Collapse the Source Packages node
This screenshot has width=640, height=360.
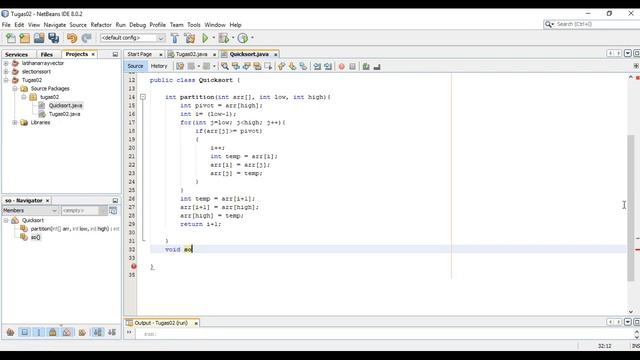tap(15, 89)
